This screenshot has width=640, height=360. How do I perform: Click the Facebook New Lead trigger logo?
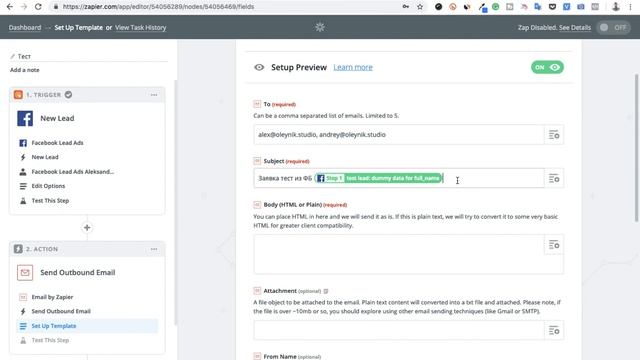click(25, 118)
